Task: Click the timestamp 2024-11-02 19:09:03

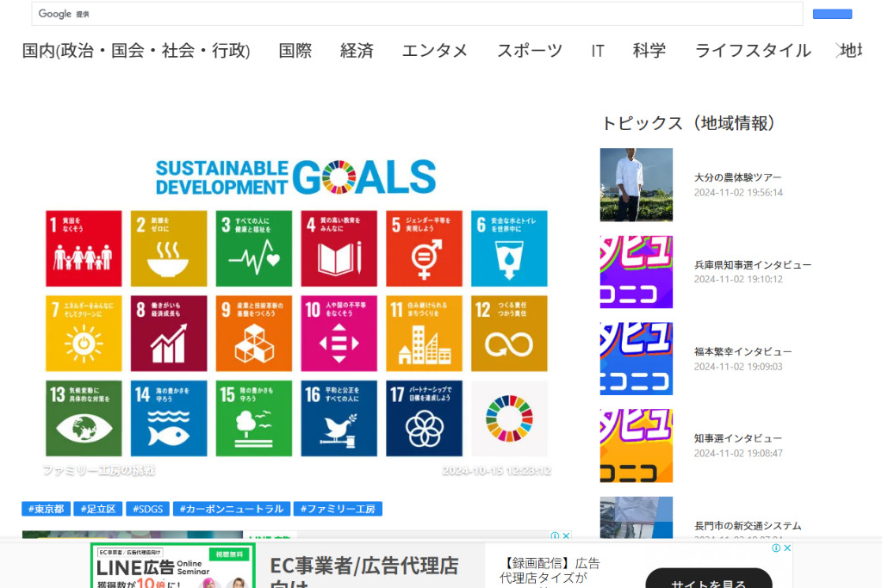Action: 738,367
